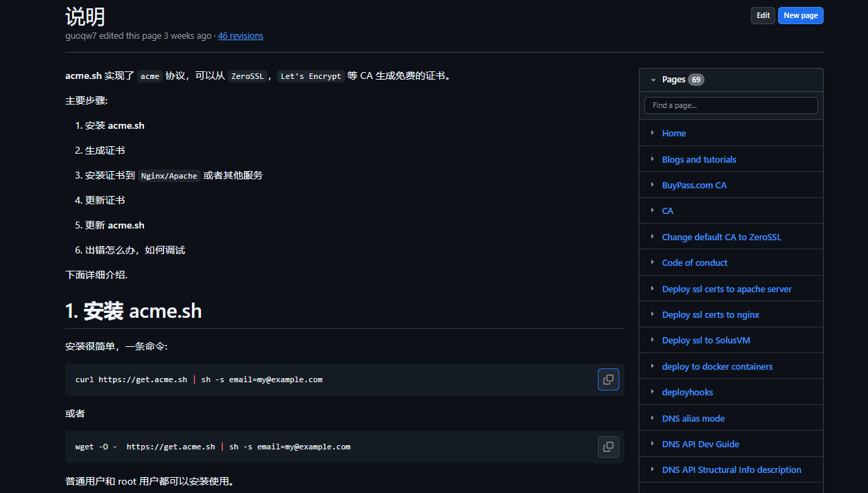Click the 说明 page title
Image resolution: width=868 pixels, height=493 pixels.
85,16
